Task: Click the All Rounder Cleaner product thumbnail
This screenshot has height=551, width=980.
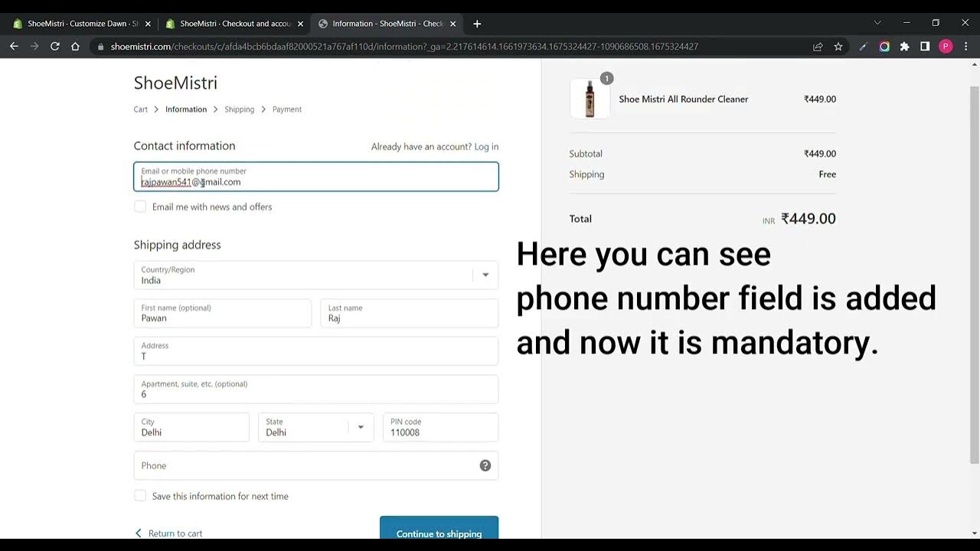Action: 590,99
